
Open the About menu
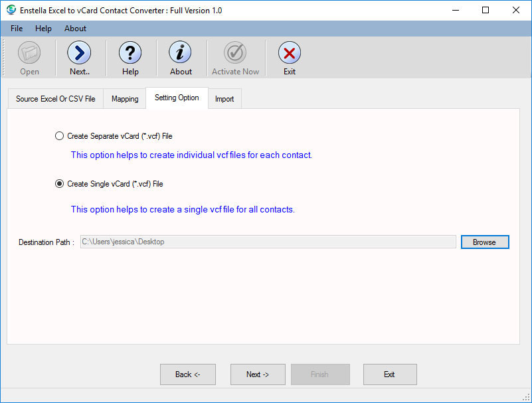(x=75, y=29)
